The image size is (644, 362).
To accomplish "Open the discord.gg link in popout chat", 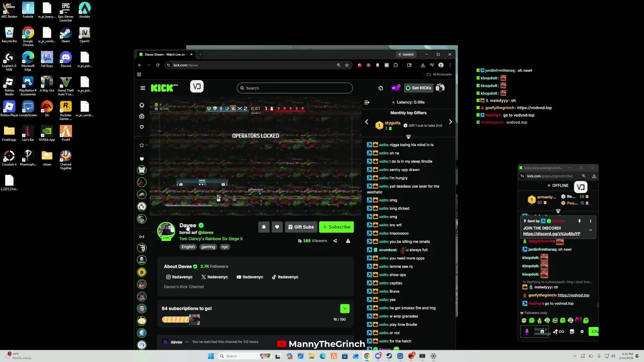I will 551,234.
